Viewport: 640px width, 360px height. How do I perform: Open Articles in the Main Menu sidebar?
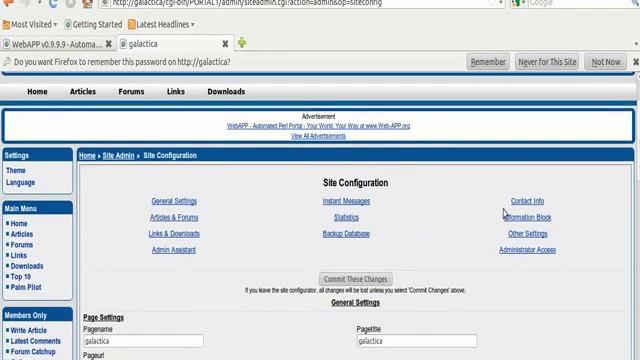pos(22,234)
